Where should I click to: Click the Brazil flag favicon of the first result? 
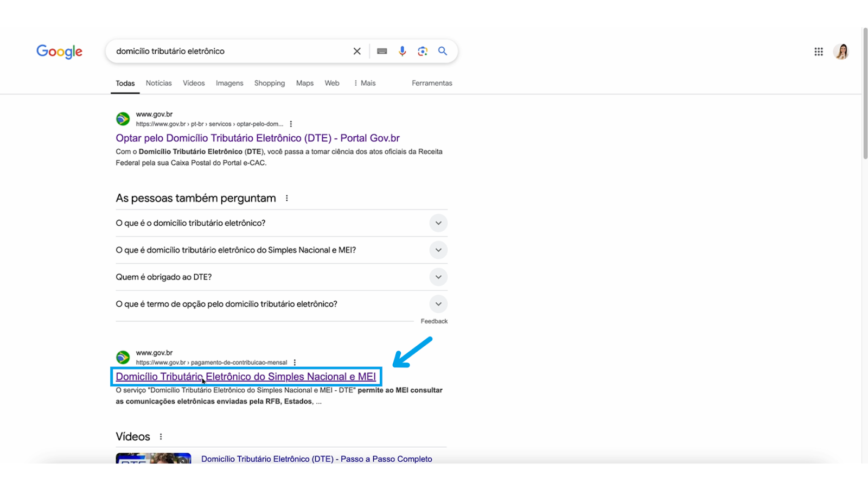pyautogui.click(x=123, y=119)
